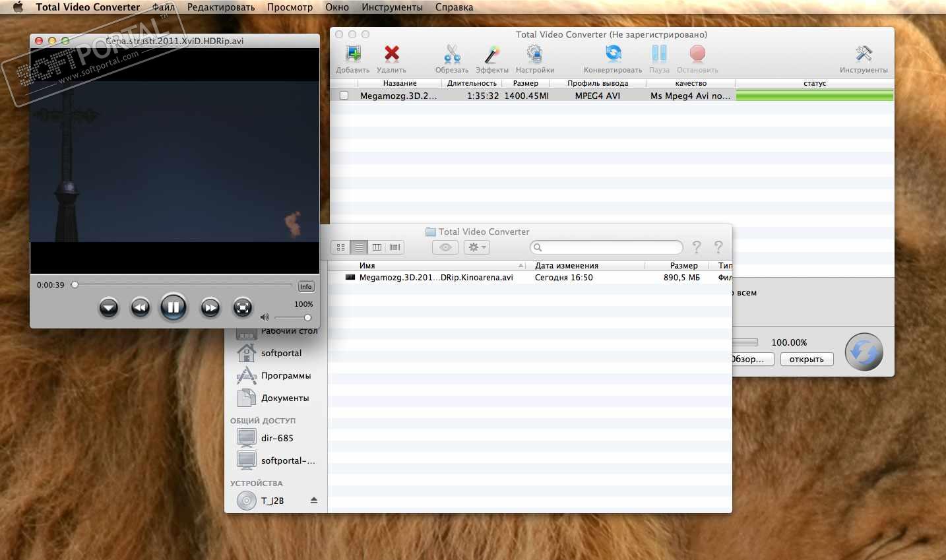Select file Megamozg.3D.201…DRip.Kinoarena.avi in Finder
This screenshot has height=560, width=946.
coord(436,278)
